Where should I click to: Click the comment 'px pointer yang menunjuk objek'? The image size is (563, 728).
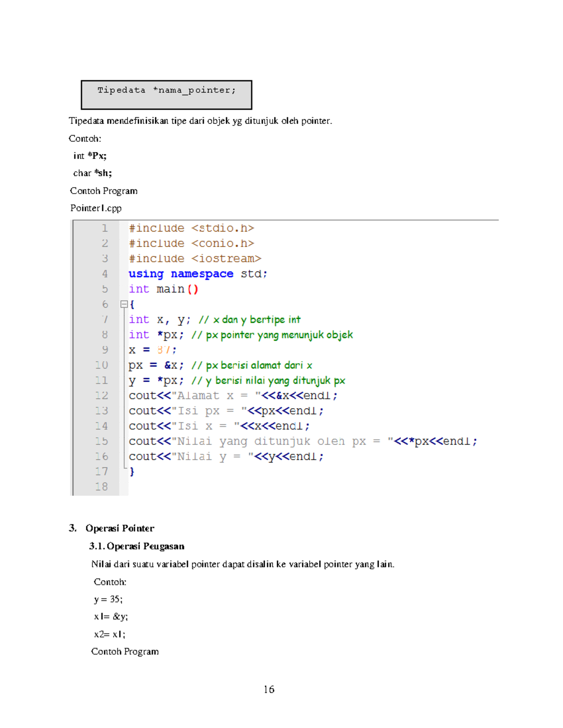(272, 335)
